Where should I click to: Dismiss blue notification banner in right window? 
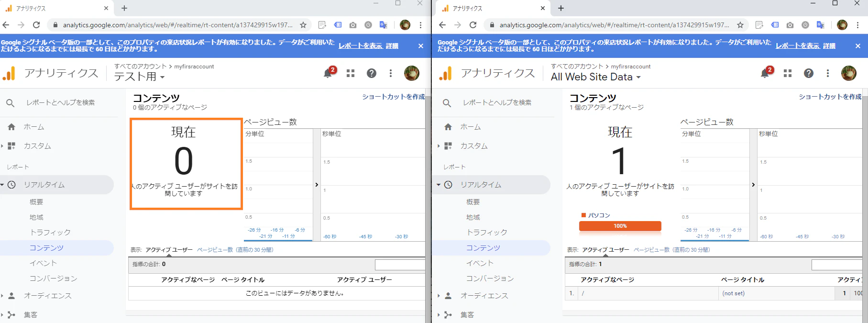tap(858, 46)
